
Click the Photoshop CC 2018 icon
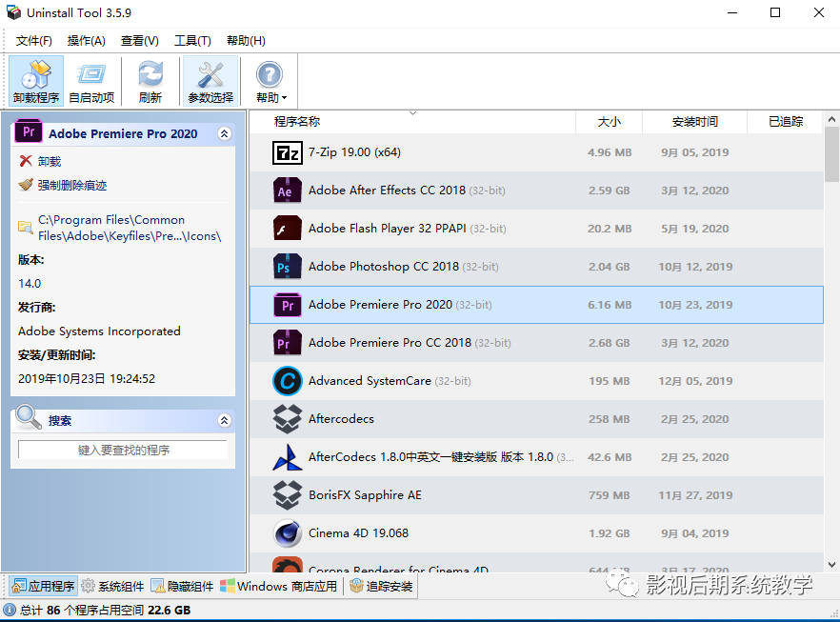click(x=288, y=267)
